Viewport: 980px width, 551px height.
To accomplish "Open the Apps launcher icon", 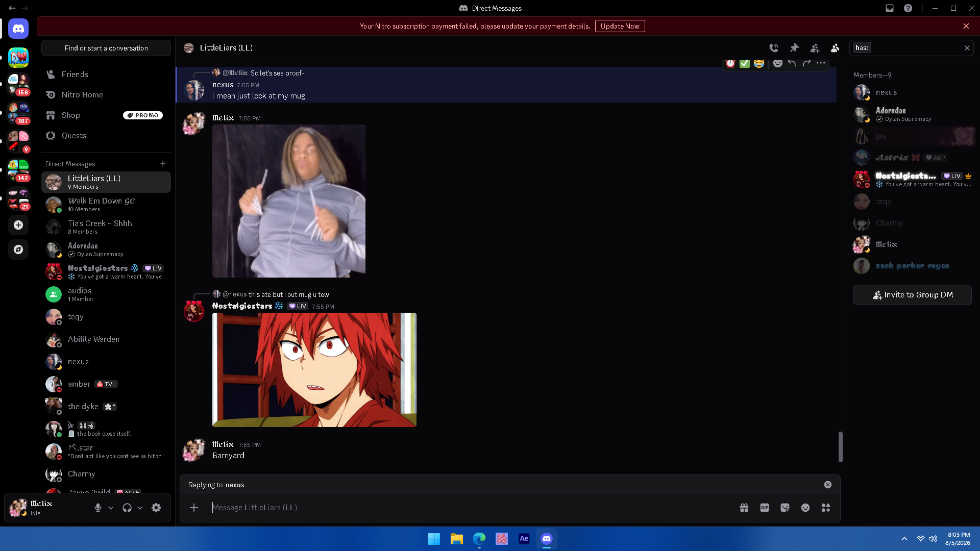I will (x=826, y=508).
